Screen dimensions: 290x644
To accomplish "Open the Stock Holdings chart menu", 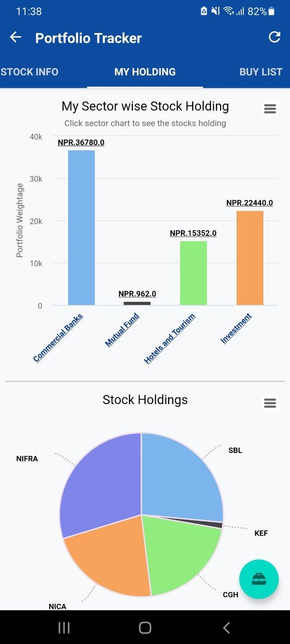I will [270, 403].
